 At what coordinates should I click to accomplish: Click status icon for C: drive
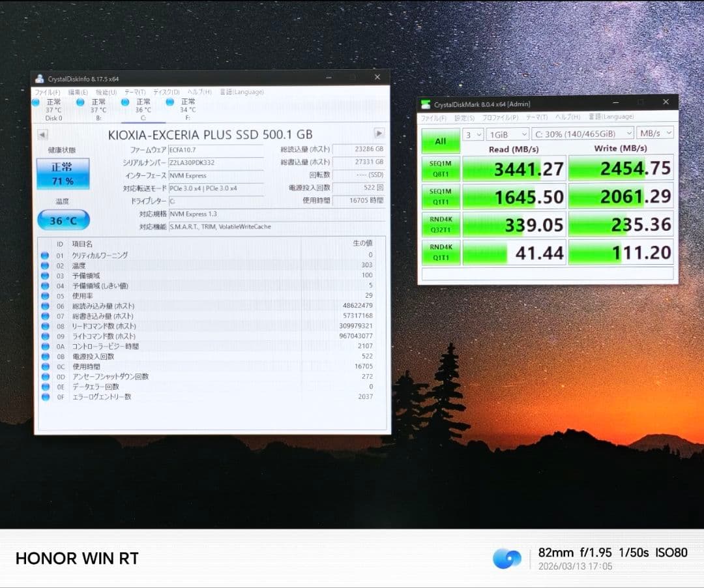point(125,102)
